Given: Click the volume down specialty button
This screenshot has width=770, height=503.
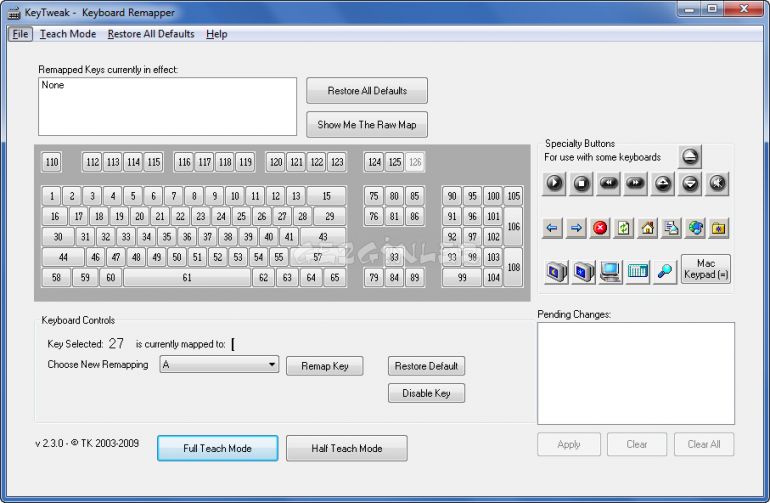Looking at the screenshot, I should pyautogui.click(x=690, y=184).
